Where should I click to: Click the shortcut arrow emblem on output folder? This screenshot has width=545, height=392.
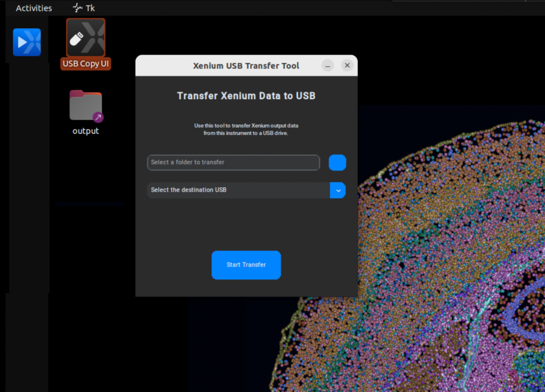click(x=98, y=117)
